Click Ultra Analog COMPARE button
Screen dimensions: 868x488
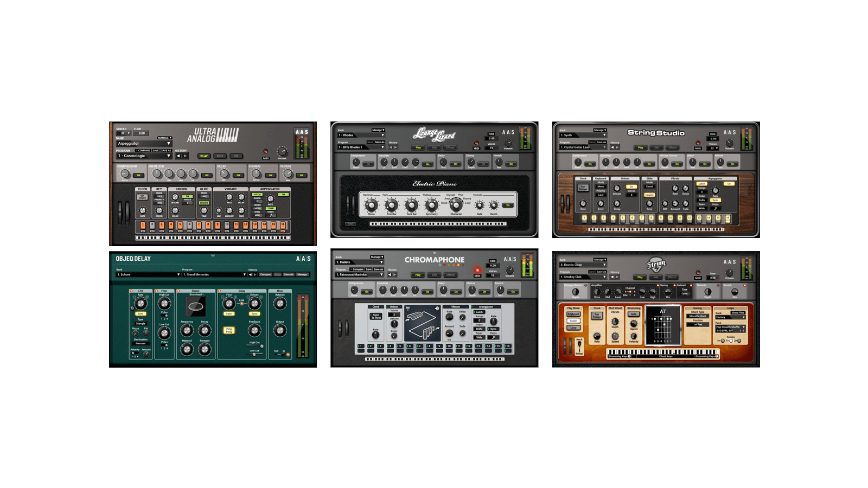pyautogui.click(x=143, y=150)
